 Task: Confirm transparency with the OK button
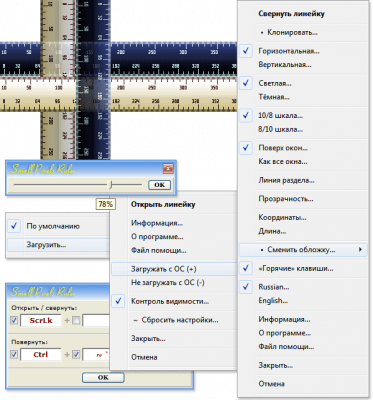(x=159, y=185)
